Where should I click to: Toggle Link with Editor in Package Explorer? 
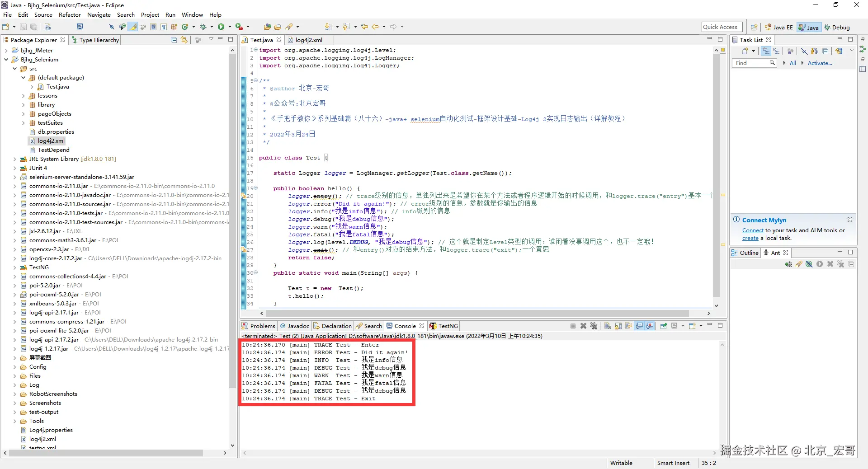click(184, 40)
